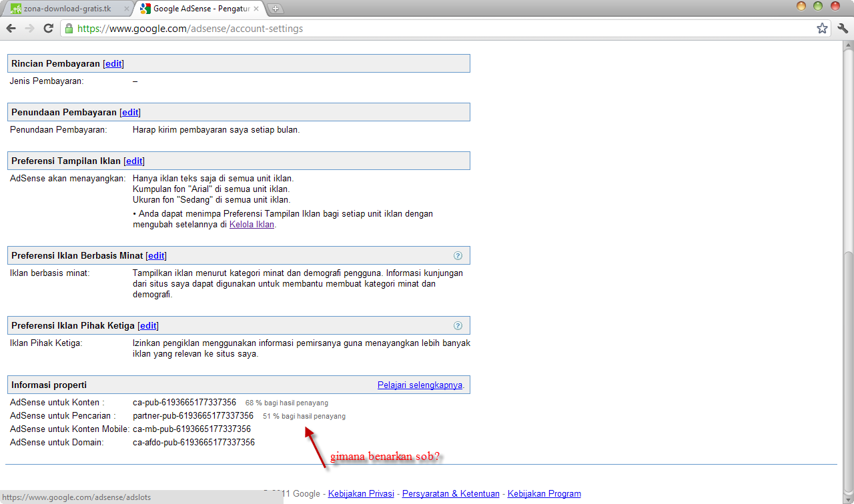Click the 'Jenis Pembayaran:' label
The height and width of the screenshot is (504, 854).
coord(47,81)
